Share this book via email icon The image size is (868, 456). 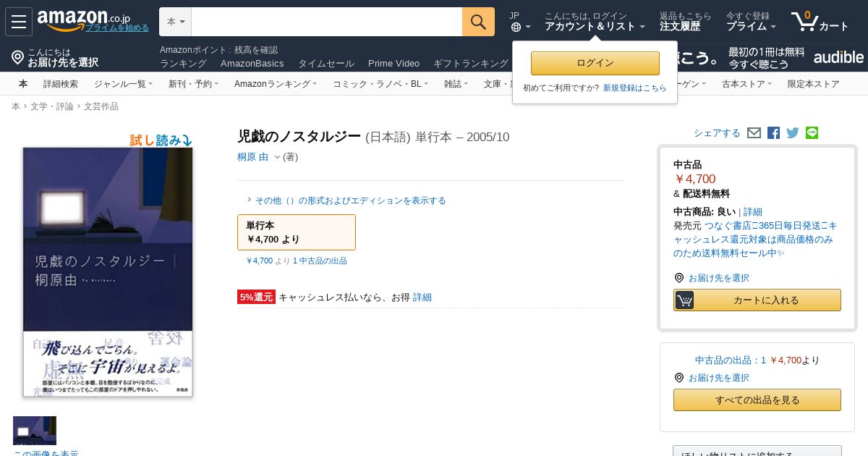(x=754, y=133)
